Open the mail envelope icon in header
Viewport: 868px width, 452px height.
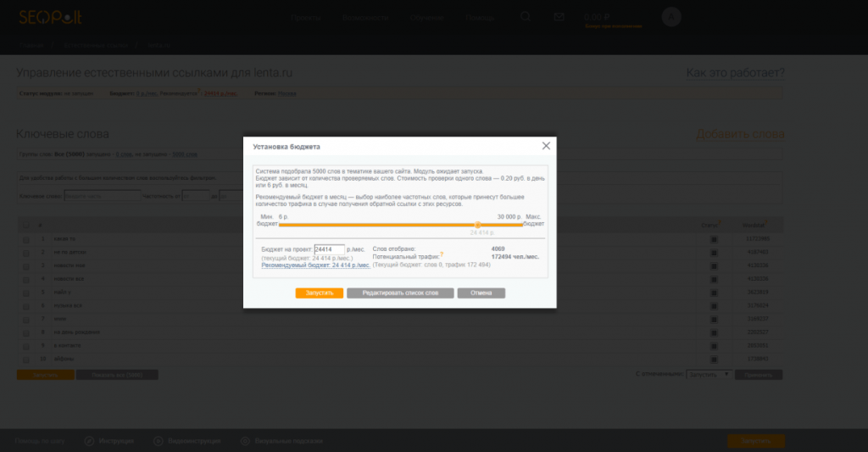point(559,16)
